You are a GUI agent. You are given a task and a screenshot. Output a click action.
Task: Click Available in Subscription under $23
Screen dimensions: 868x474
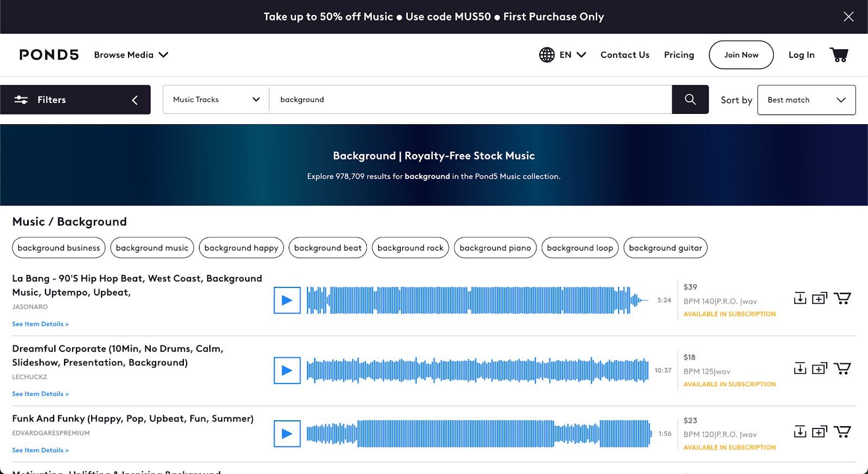coord(730,447)
